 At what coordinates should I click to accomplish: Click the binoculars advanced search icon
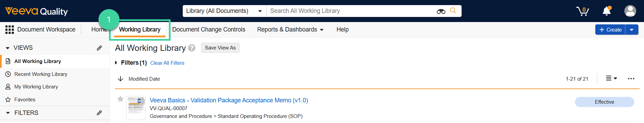[x=441, y=11]
